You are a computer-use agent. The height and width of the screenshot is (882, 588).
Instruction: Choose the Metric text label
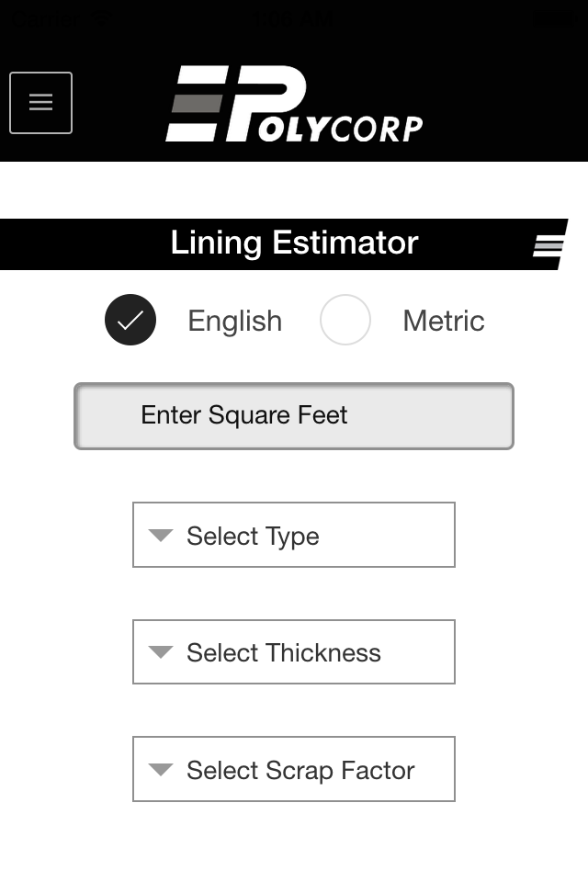(444, 322)
